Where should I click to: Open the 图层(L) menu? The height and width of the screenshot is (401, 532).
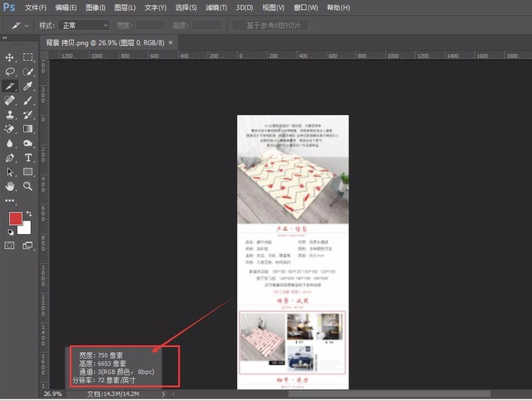click(125, 8)
